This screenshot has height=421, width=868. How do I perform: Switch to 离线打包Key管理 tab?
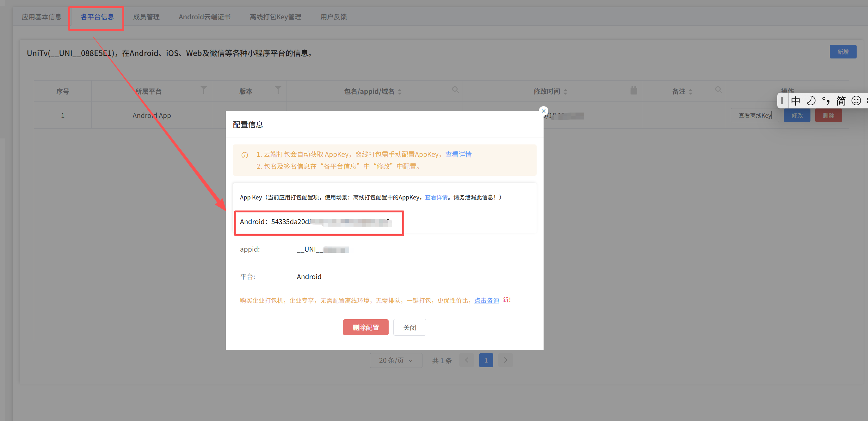[275, 17]
